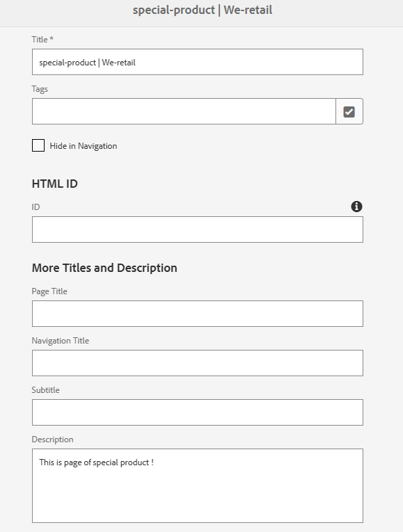The width and height of the screenshot is (403, 532).
Task: Click the Tags field label
Action: tap(40, 89)
